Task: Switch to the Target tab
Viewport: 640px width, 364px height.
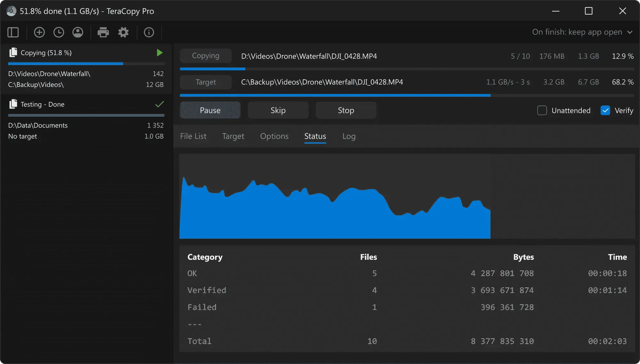Action: pos(233,136)
